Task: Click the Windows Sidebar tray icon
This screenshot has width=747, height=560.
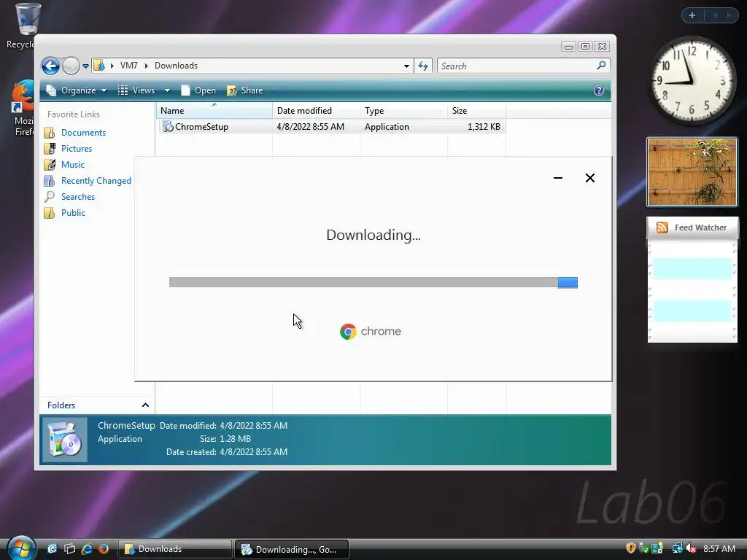Action: (x=657, y=548)
